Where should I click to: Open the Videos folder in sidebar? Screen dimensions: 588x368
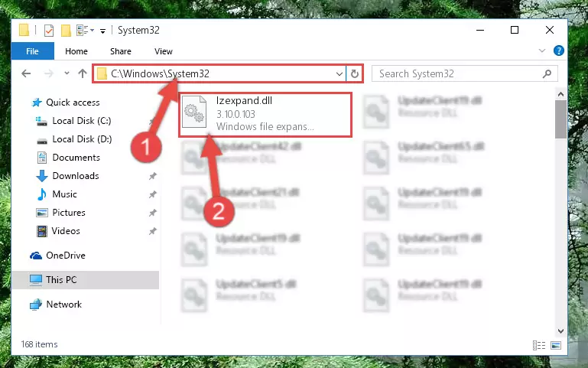66,231
